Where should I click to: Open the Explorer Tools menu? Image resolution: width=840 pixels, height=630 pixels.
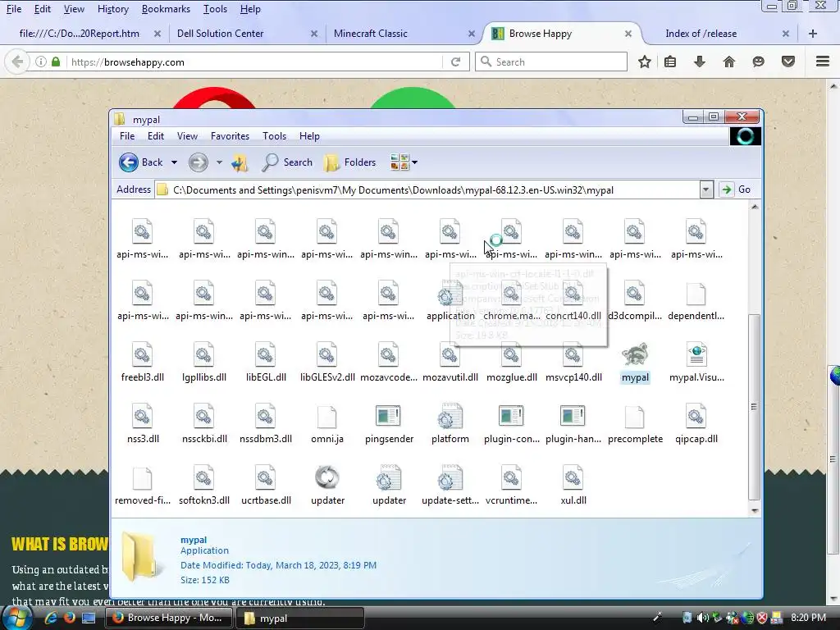tap(274, 136)
